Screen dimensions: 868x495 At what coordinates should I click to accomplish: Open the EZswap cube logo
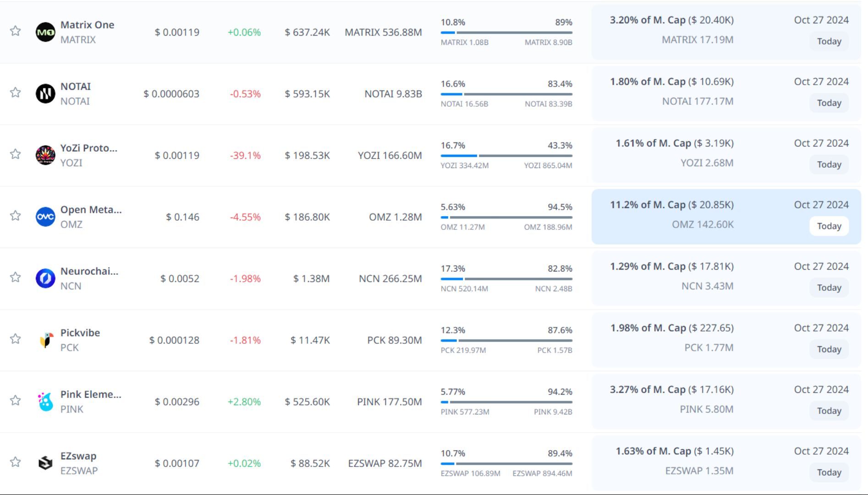(x=45, y=463)
